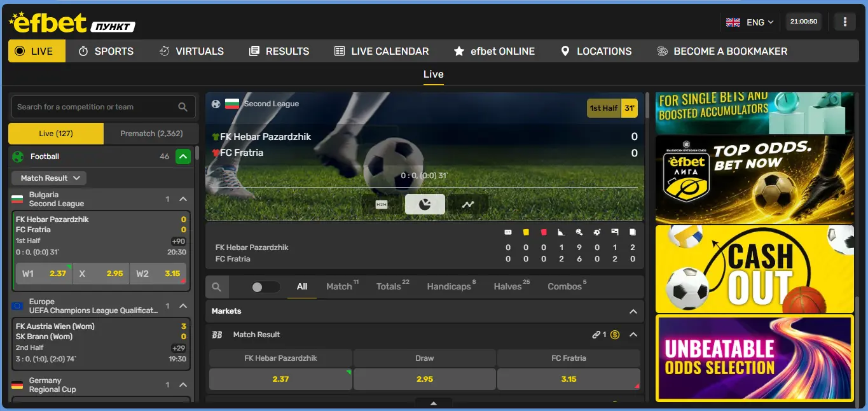The image size is (868, 411).
Task: Switch to the Live (127) list
Action: (x=56, y=134)
